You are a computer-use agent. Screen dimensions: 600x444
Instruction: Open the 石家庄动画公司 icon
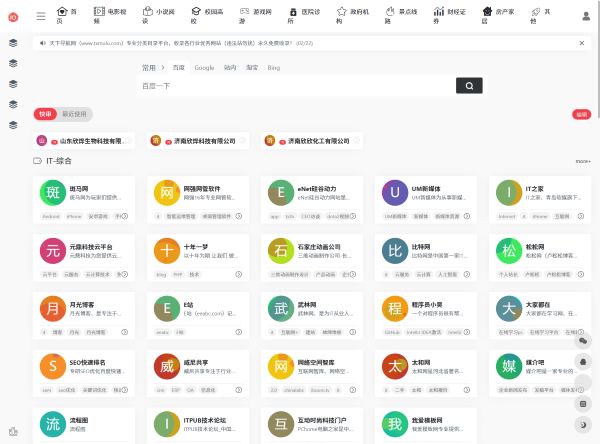[x=281, y=251]
